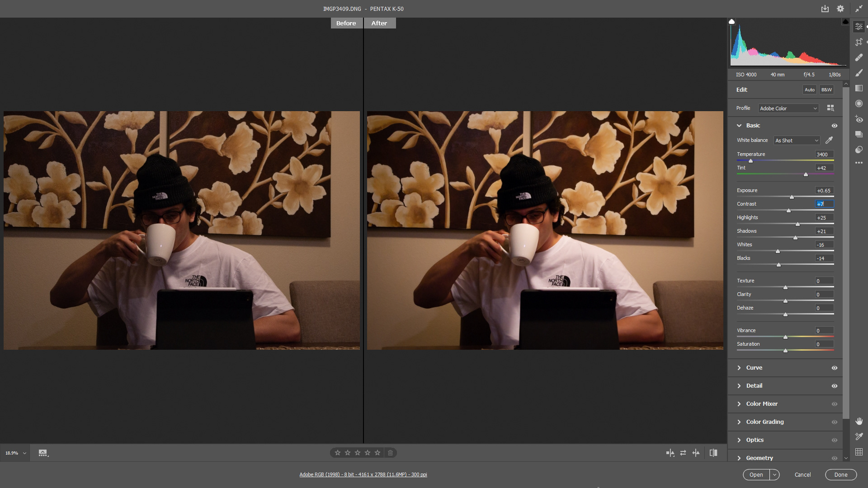Toggle Basic panel visibility eye
868x488 pixels.
pos(835,126)
